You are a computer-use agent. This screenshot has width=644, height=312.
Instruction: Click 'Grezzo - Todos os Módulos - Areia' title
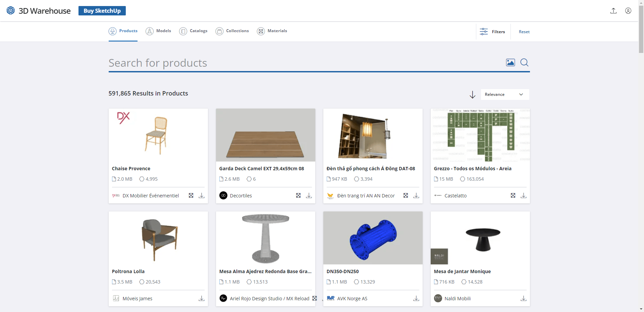click(473, 169)
